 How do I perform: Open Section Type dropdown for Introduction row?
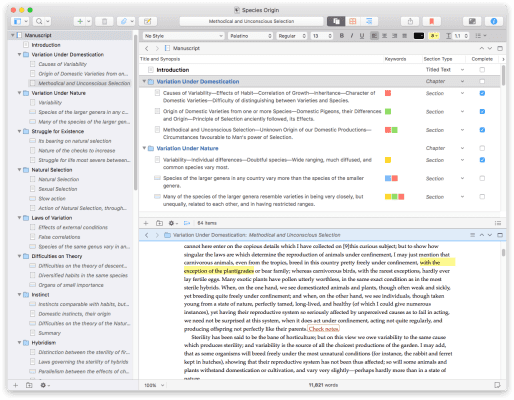click(462, 70)
